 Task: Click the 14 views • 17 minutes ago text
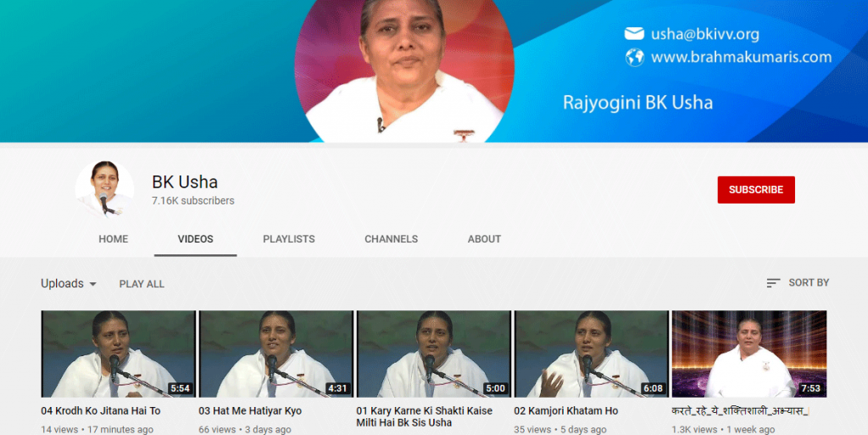click(x=97, y=429)
